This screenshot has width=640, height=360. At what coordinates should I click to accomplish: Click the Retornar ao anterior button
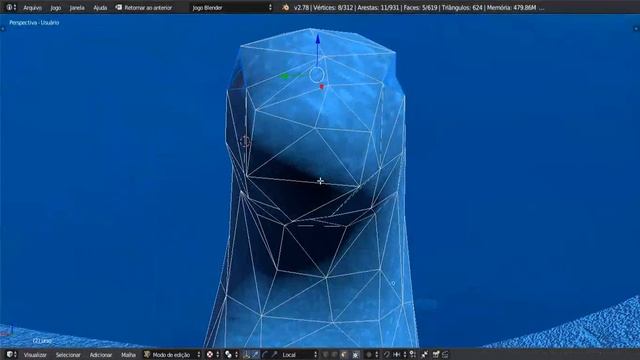(144, 8)
